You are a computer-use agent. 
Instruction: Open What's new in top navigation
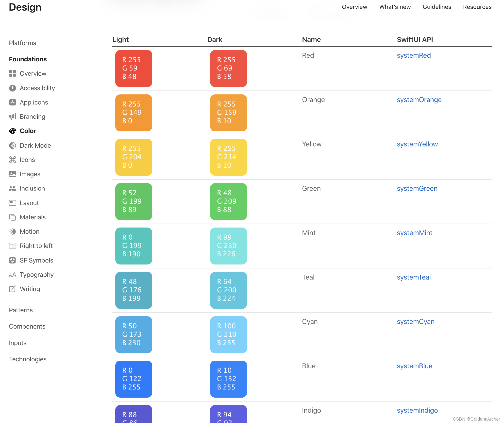[x=395, y=7]
